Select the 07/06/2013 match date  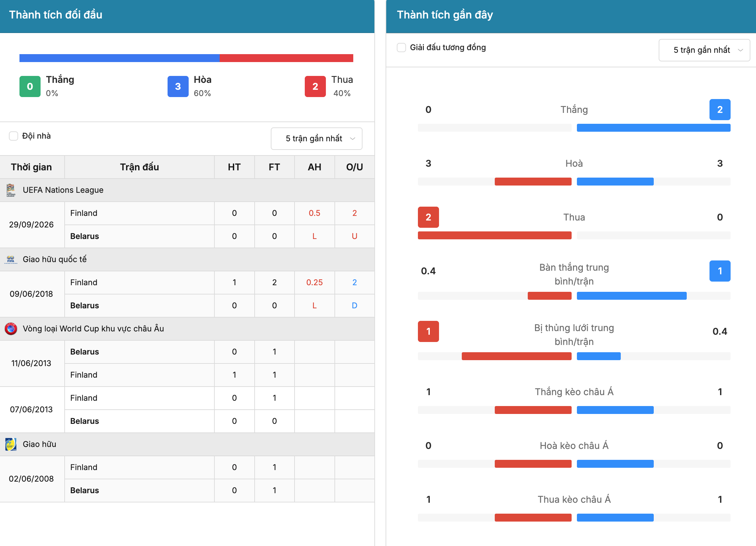tap(31, 410)
